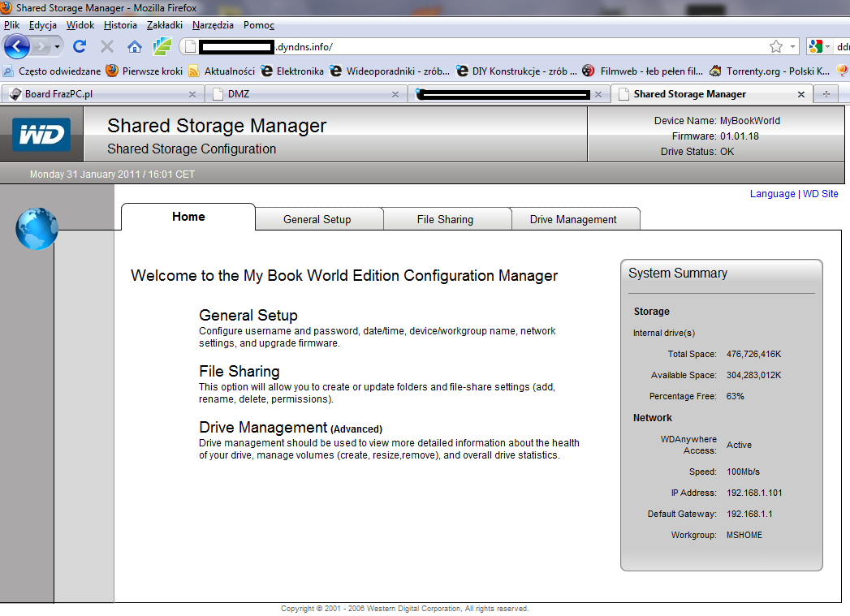Click the Forward arrow button

[x=41, y=46]
